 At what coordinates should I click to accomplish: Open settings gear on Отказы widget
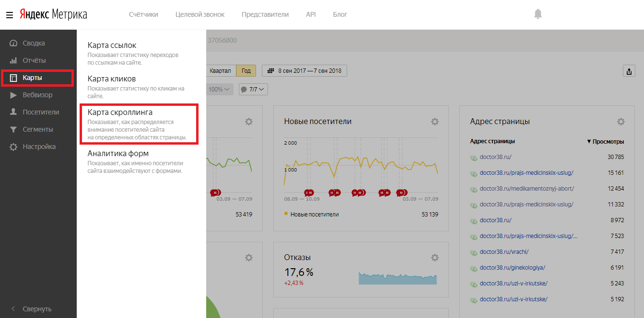click(434, 258)
